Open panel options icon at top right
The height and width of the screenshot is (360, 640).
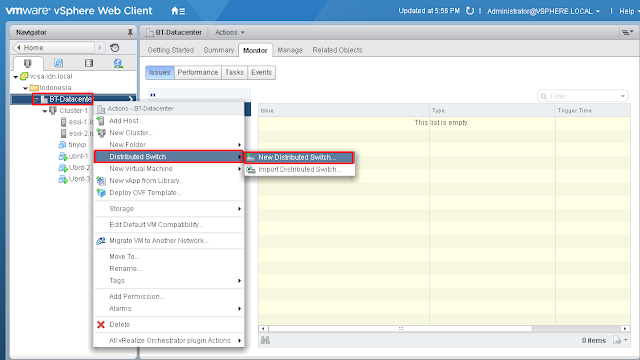tap(627, 32)
